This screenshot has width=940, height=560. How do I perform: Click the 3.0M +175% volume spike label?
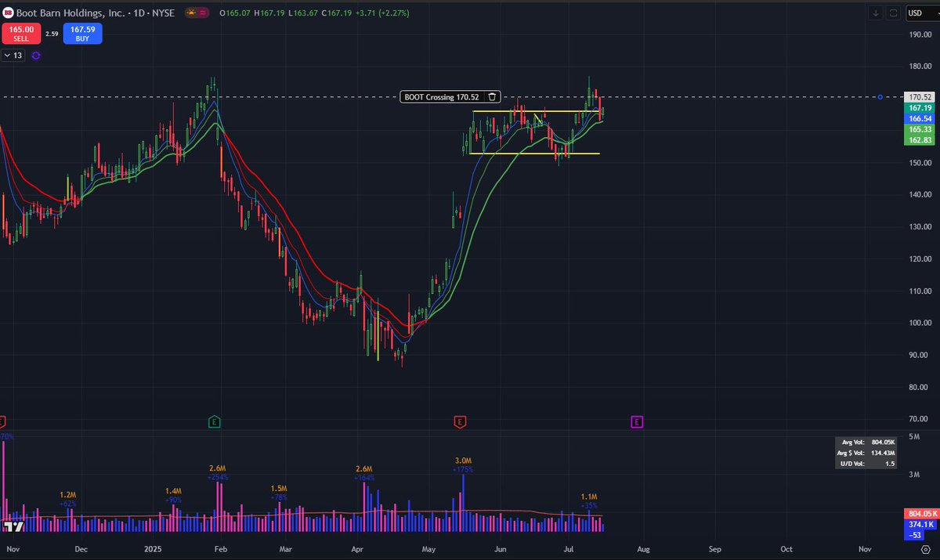(462, 464)
